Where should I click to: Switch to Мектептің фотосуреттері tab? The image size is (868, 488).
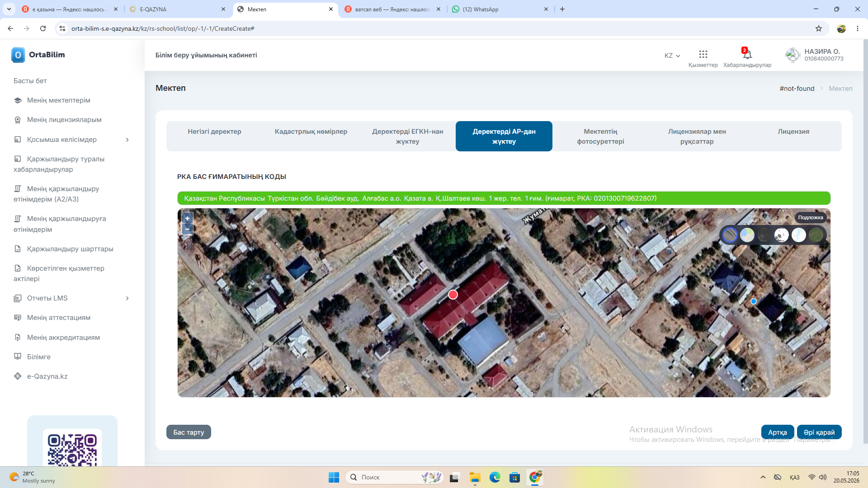(x=600, y=136)
